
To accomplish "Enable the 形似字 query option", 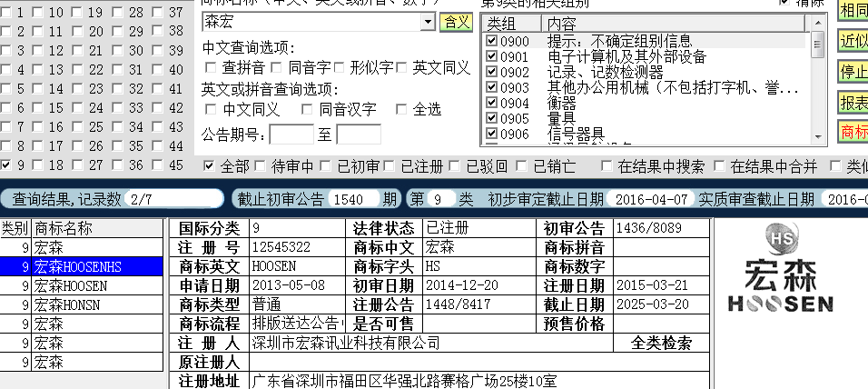I will tap(339, 67).
